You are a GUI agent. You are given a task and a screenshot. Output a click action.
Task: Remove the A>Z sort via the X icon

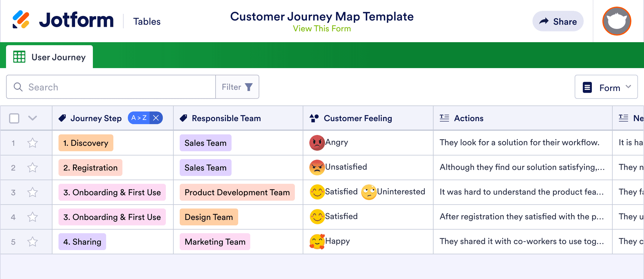point(156,118)
